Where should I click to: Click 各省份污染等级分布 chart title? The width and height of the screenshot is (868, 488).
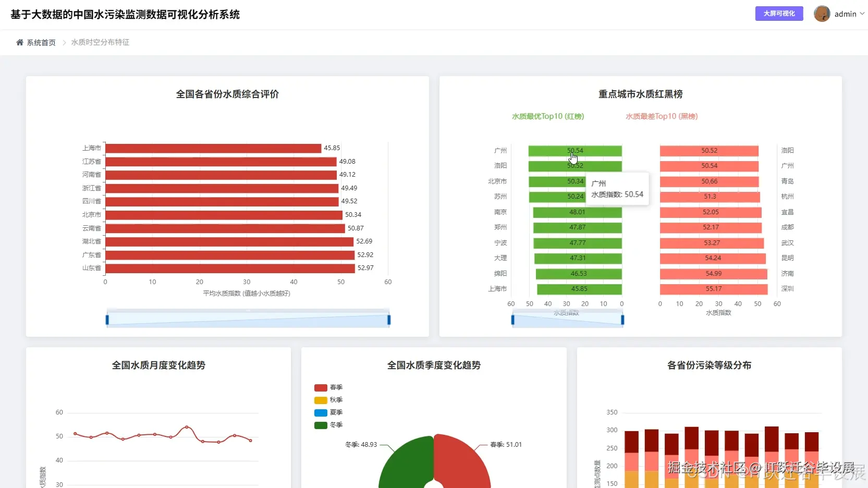[709, 365]
